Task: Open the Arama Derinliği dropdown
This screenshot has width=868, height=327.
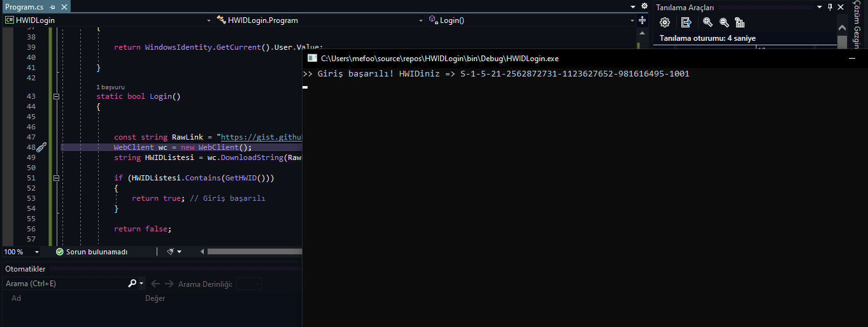Action: (249, 284)
